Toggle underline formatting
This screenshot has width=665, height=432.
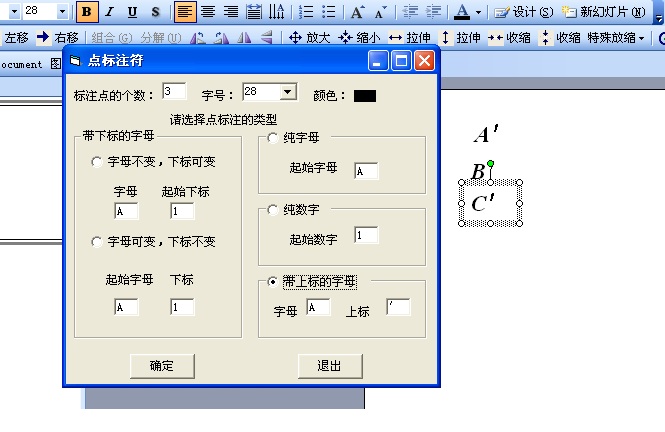132,12
